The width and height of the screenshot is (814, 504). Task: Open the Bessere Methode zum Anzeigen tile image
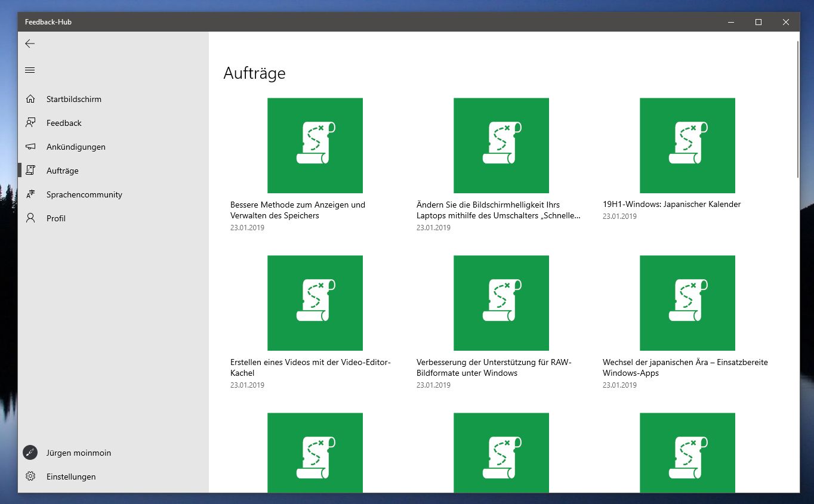(315, 146)
